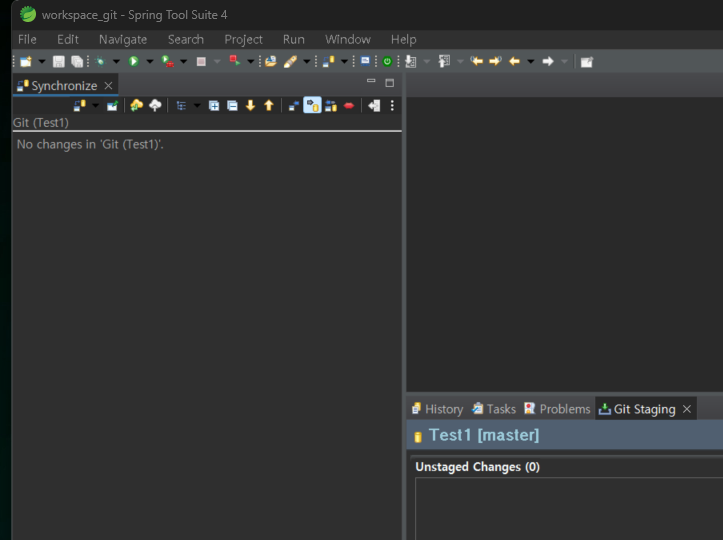Switch to the Problems tab

click(557, 409)
